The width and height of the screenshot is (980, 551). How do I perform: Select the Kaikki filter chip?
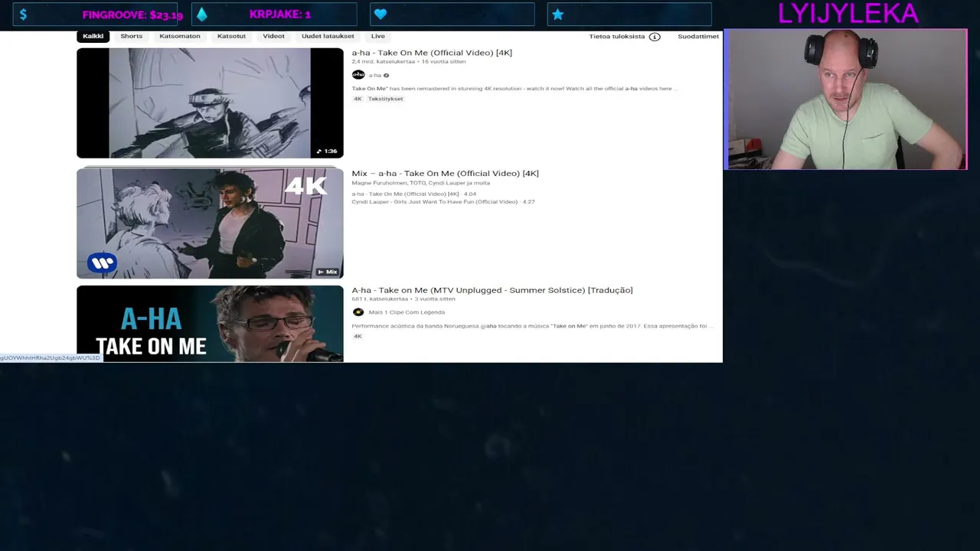point(93,36)
